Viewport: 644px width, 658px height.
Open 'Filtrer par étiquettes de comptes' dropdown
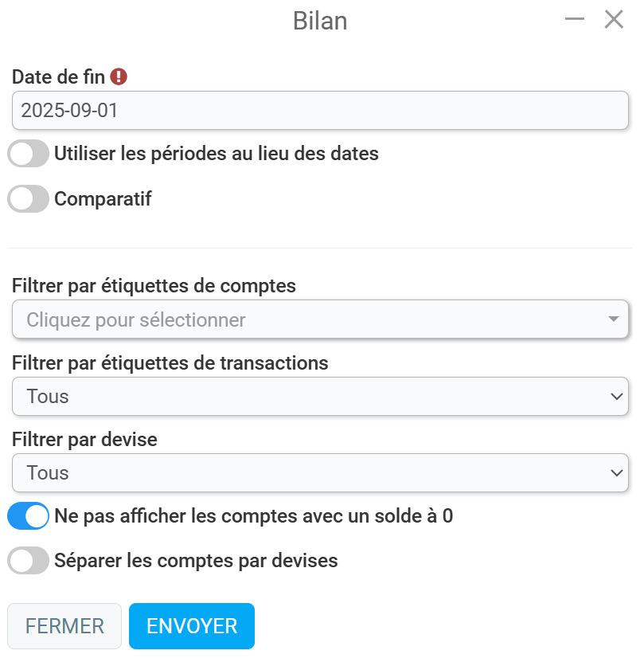[x=320, y=319]
